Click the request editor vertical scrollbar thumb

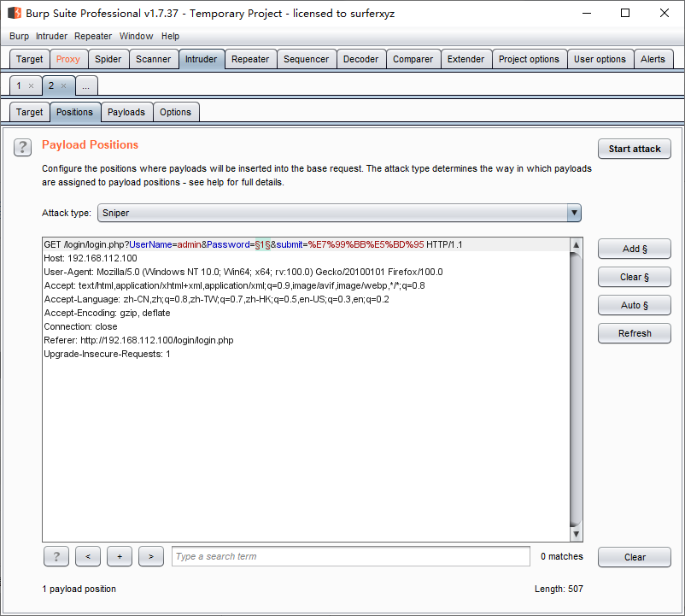576,389
